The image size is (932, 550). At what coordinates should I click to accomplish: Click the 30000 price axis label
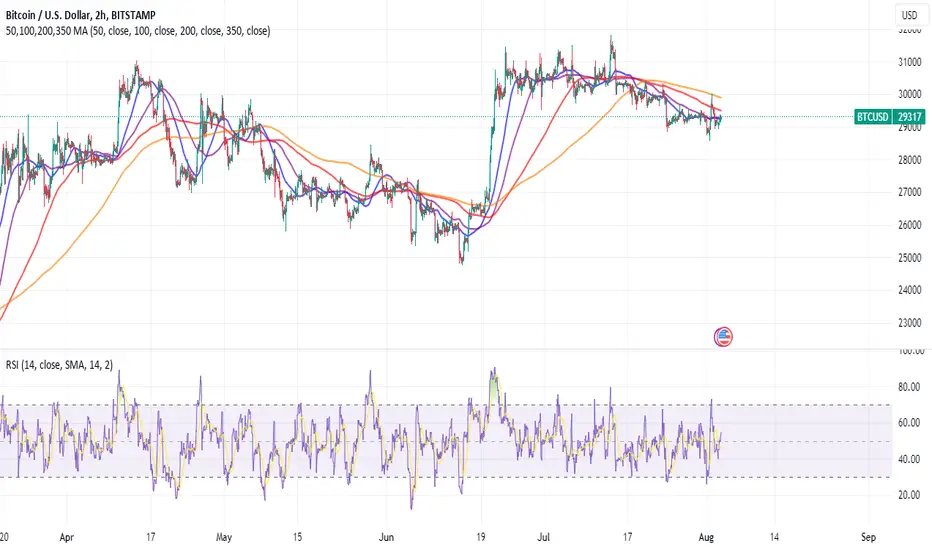coord(909,94)
